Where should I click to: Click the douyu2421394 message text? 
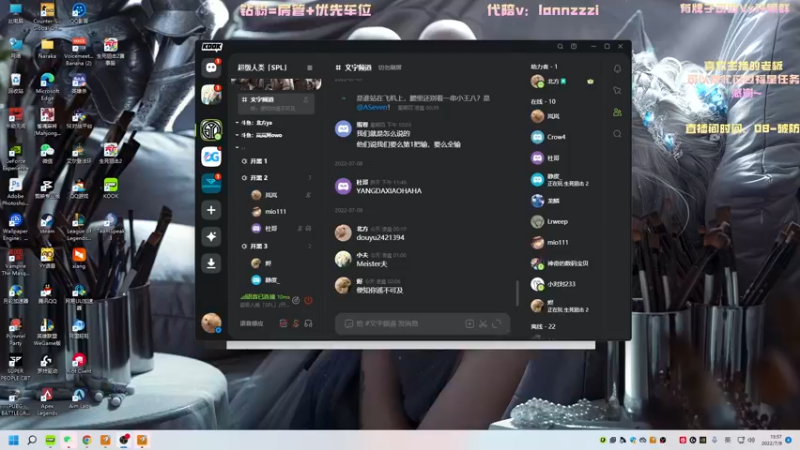coord(380,237)
